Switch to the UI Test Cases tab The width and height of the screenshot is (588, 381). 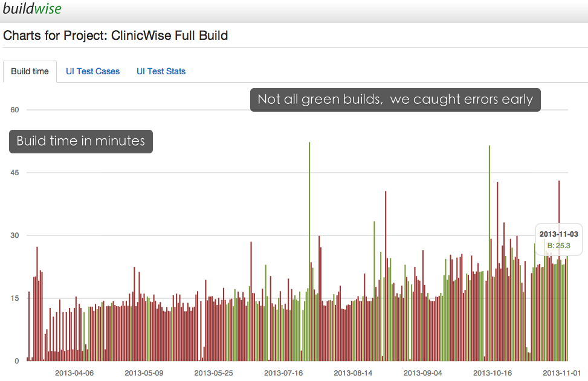coord(92,71)
